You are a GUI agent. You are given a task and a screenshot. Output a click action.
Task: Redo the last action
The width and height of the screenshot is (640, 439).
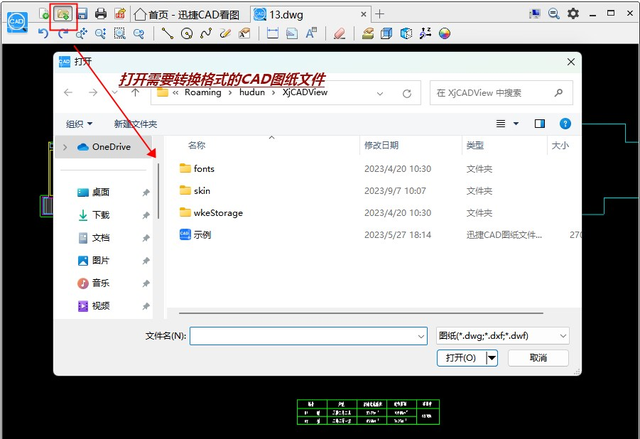62,33
